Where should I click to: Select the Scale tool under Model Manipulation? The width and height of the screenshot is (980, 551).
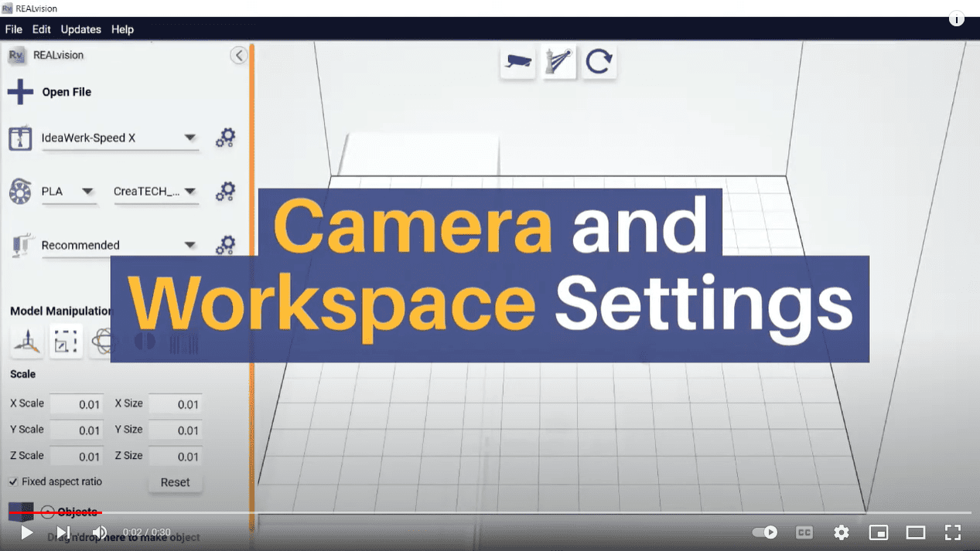click(66, 341)
